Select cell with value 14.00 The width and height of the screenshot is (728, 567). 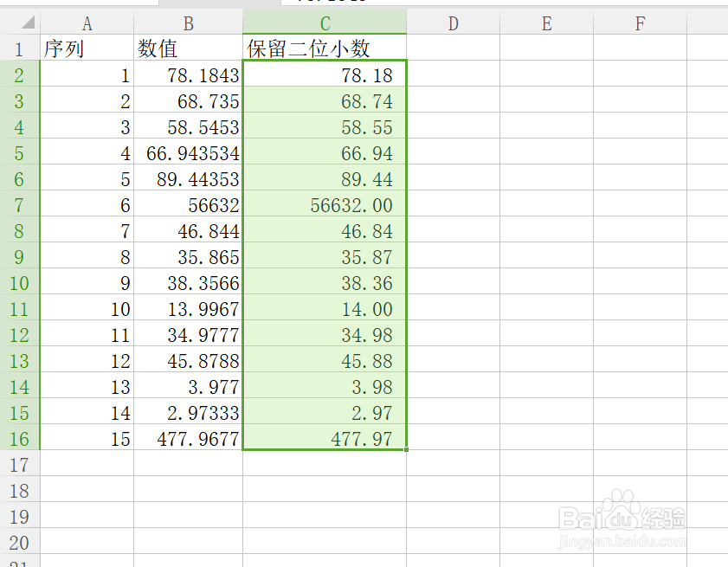tap(325, 307)
